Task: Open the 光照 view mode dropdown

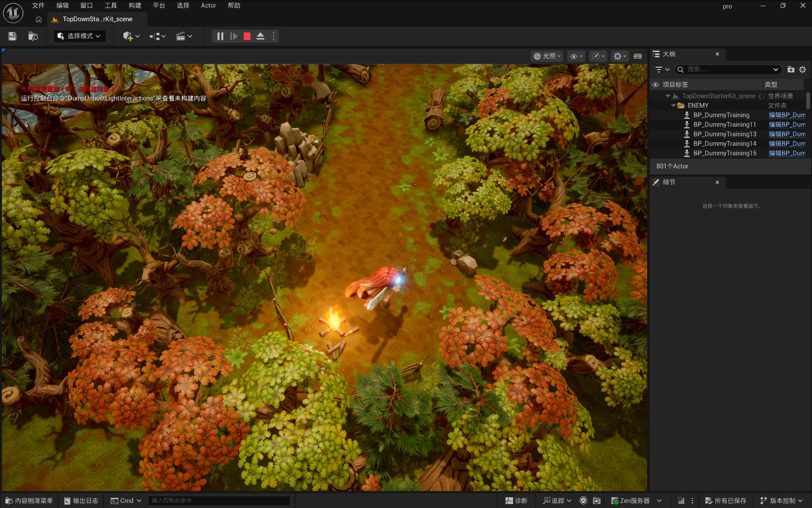Action: [547, 56]
